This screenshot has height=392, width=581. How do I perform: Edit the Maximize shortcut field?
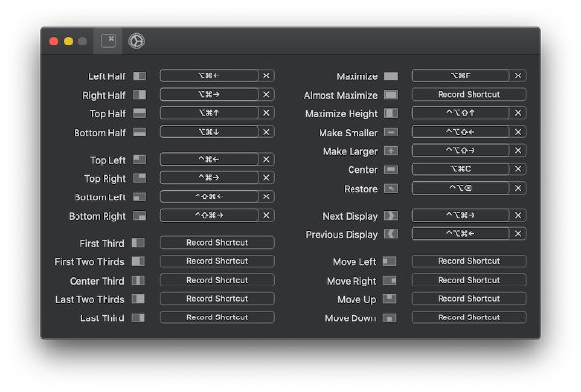461,75
